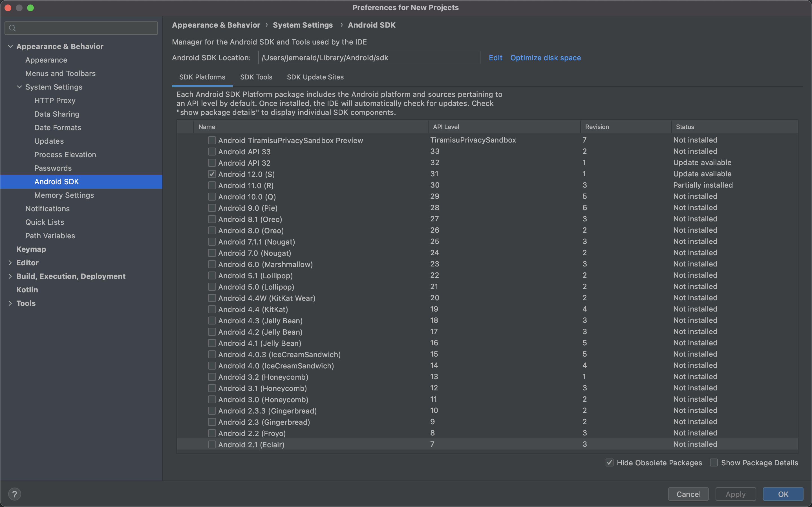Image resolution: width=812 pixels, height=507 pixels.
Task: Click the search magnifier icon in sidebar
Action: [x=12, y=28]
